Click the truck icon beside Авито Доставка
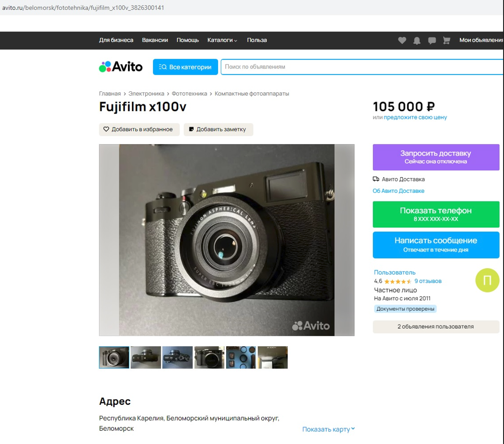Image resolution: width=504 pixels, height=444 pixels. (x=376, y=179)
